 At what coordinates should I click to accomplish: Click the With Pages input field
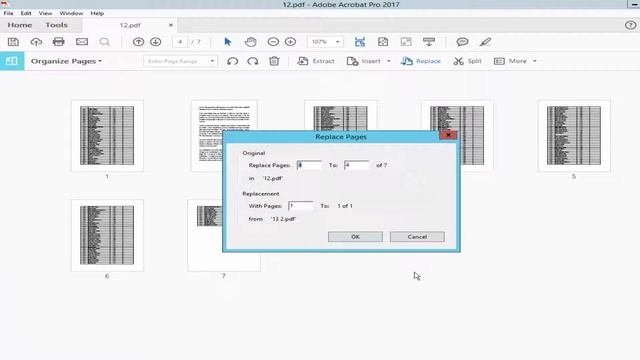click(301, 206)
